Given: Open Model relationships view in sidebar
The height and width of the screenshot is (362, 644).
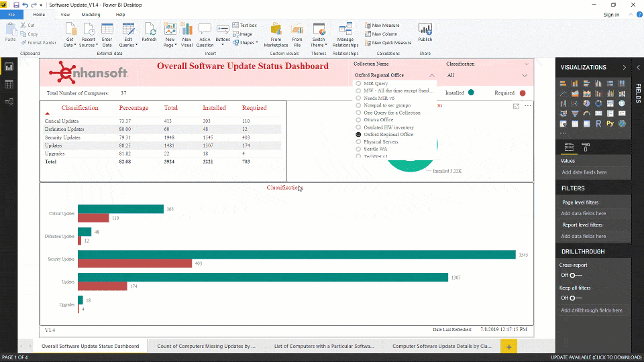Looking at the screenshot, I should pyautogui.click(x=9, y=102).
